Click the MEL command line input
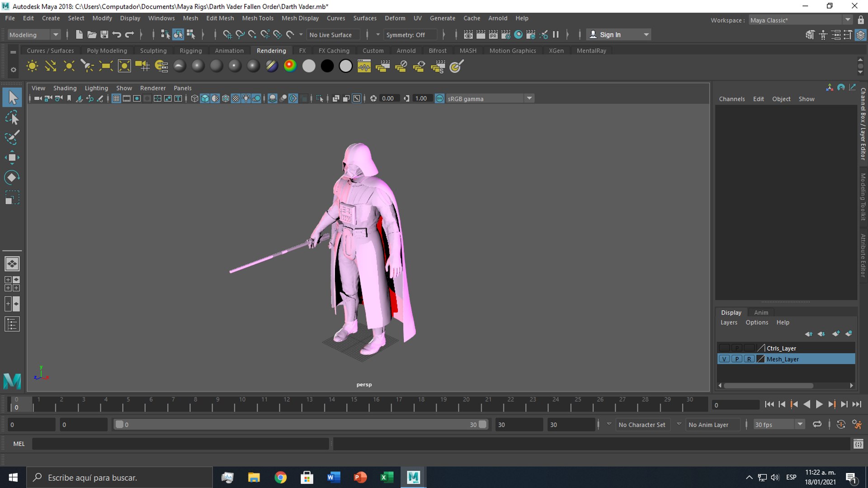The width and height of the screenshot is (868, 488). tap(180, 444)
